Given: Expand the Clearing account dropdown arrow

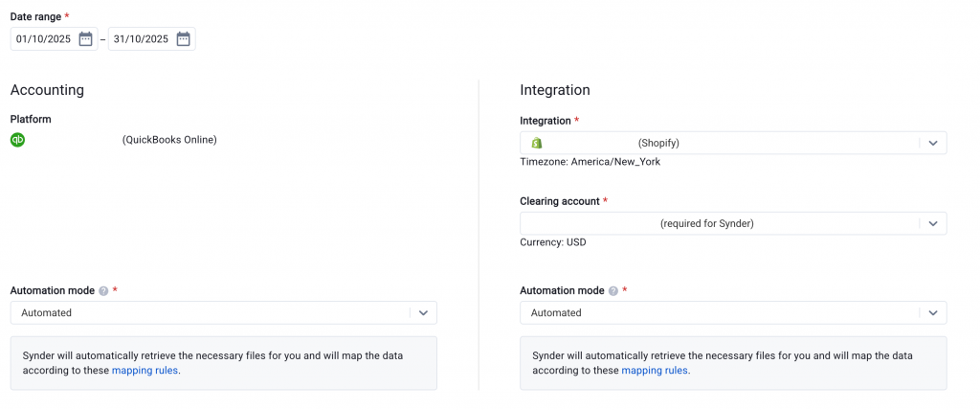Looking at the screenshot, I should [933, 223].
